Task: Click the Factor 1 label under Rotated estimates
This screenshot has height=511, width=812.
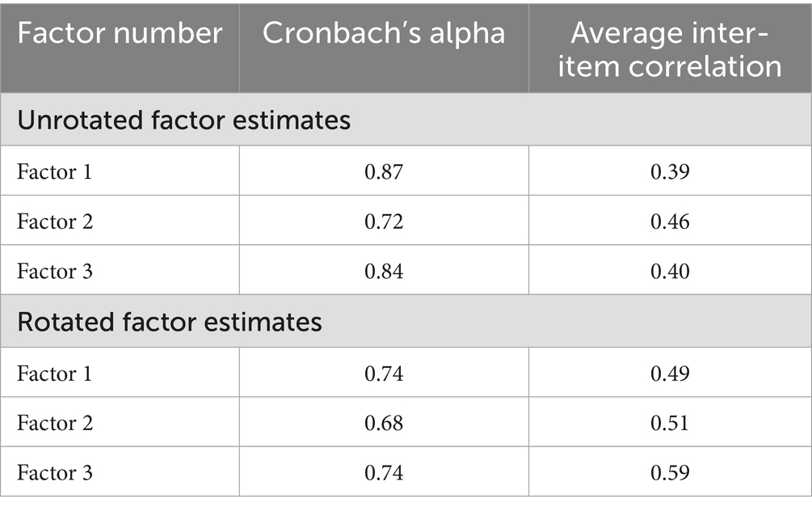Action: [x=54, y=373]
